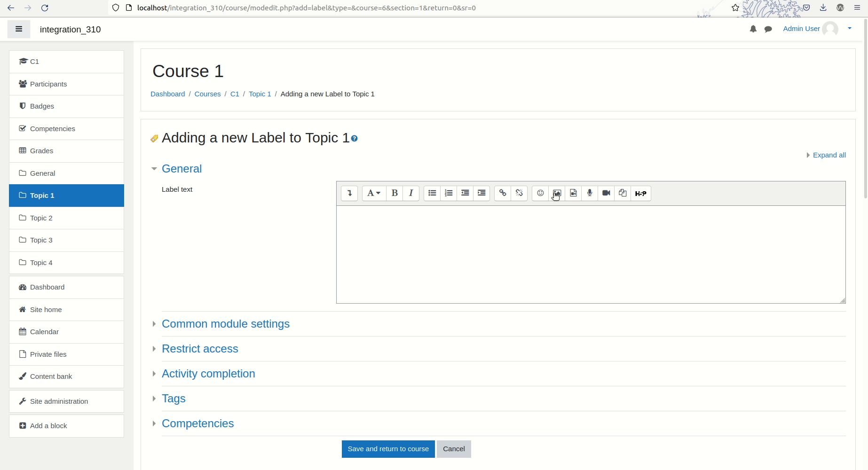Insert an ordered numbered list
868x470 pixels.
coord(449,193)
